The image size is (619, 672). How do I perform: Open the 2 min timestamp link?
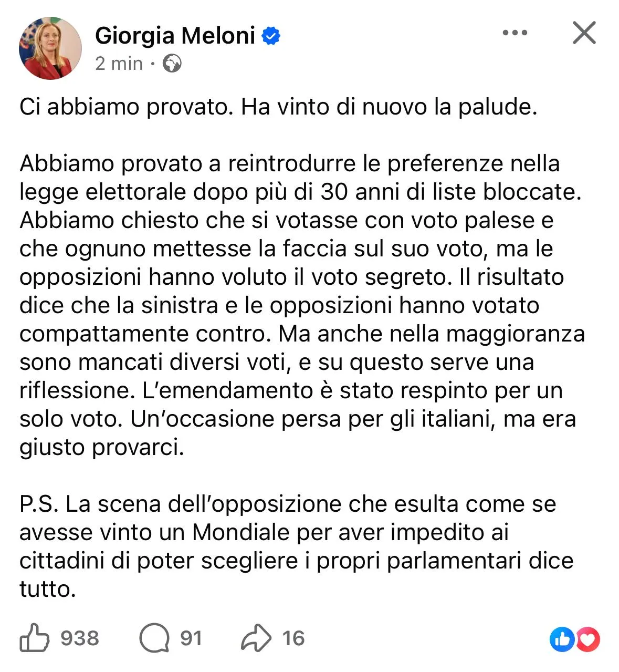pyautogui.click(x=119, y=64)
